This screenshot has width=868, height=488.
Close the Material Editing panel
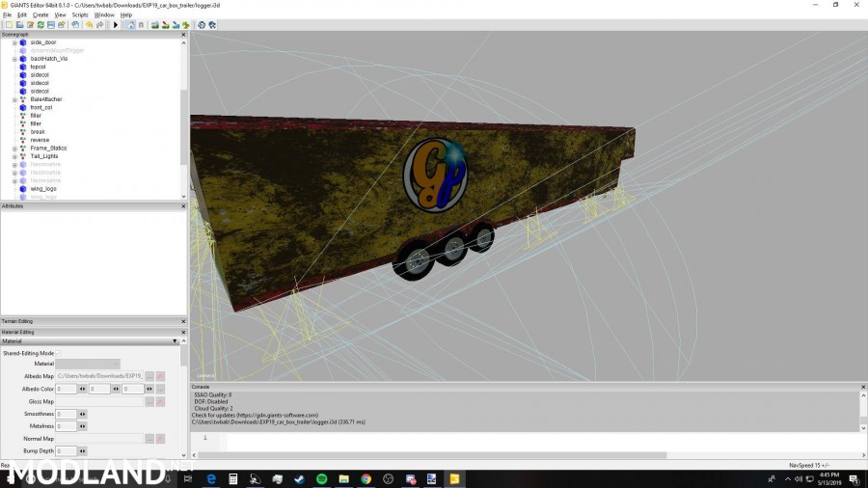click(x=183, y=332)
